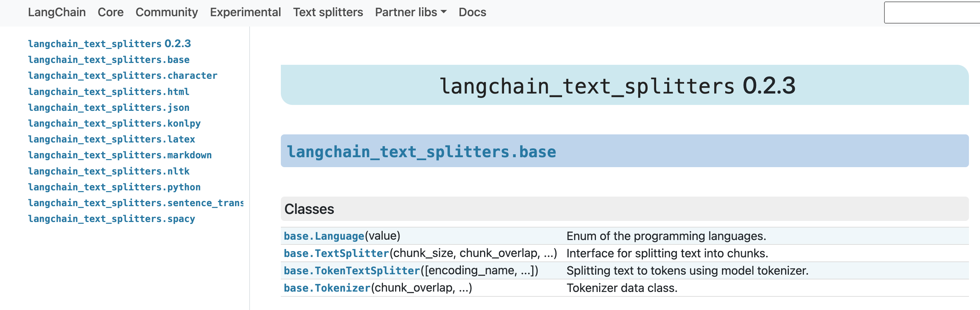Go to the Community section
Image resolution: width=980 pixels, height=310 pixels.
[167, 12]
